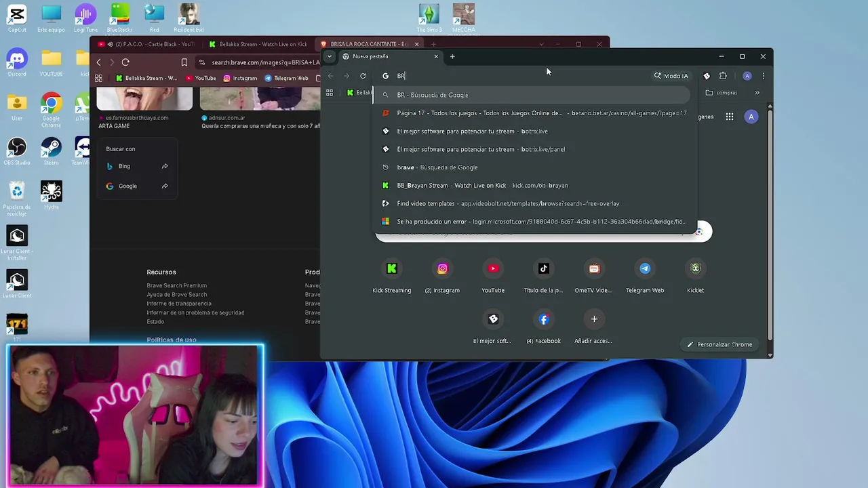Open the YouTube shortcut tile on new tab

click(x=493, y=277)
